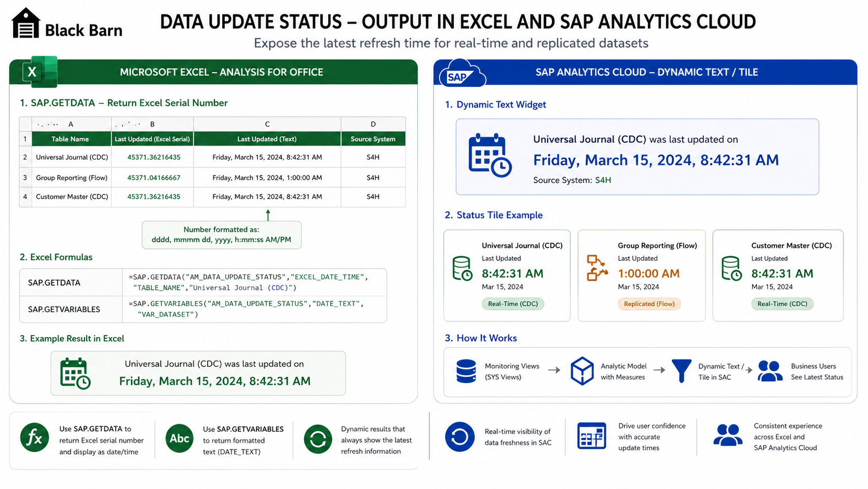Click the Universal Journal (CDC) tile title
868x489 pixels.
click(x=522, y=245)
